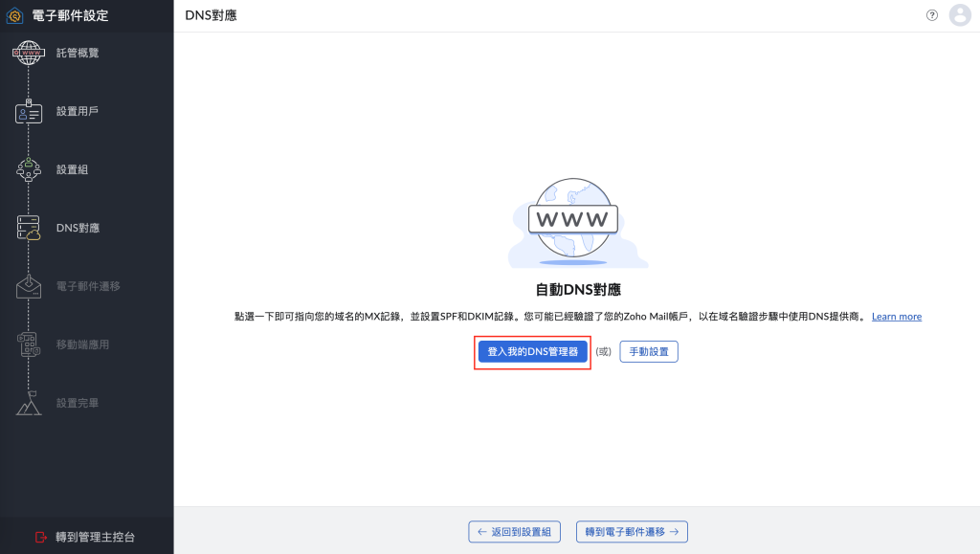Click the DNS對應 page header title
The height and width of the screenshot is (554, 980).
(x=212, y=15)
